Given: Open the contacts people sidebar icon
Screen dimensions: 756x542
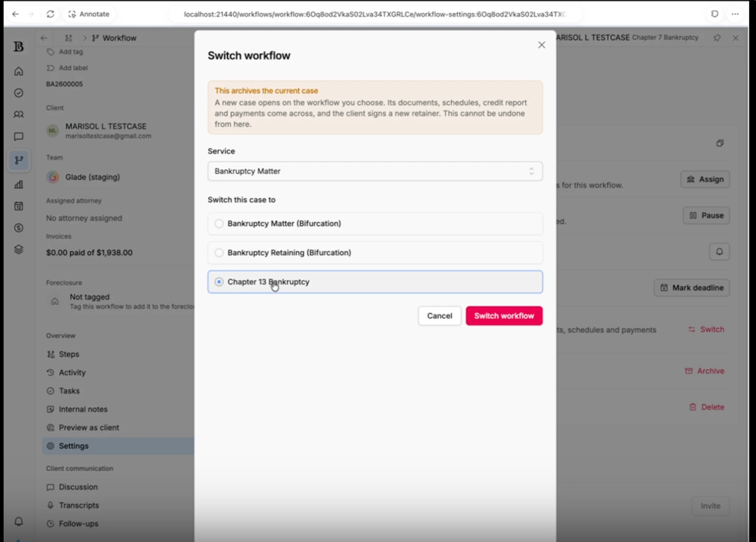Looking at the screenshot, I should [x=18, y=114].
